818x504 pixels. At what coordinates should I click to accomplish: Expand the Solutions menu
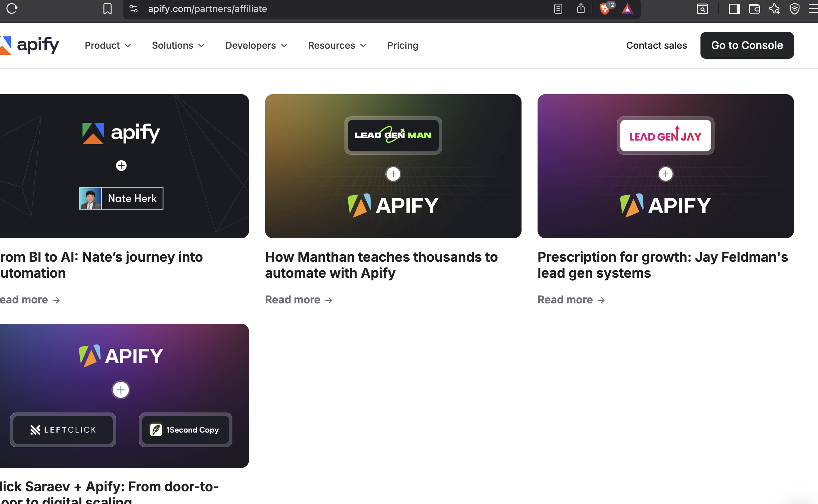coord(178,45)
